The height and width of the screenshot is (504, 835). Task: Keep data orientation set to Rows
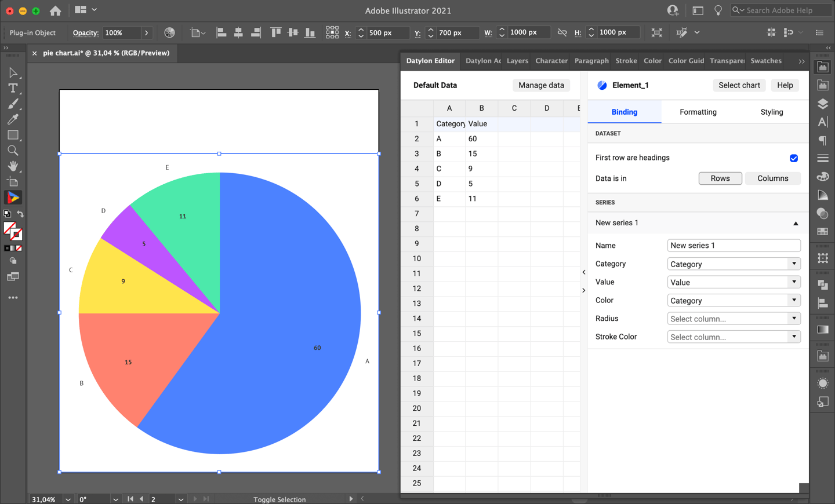pos(720,178)
